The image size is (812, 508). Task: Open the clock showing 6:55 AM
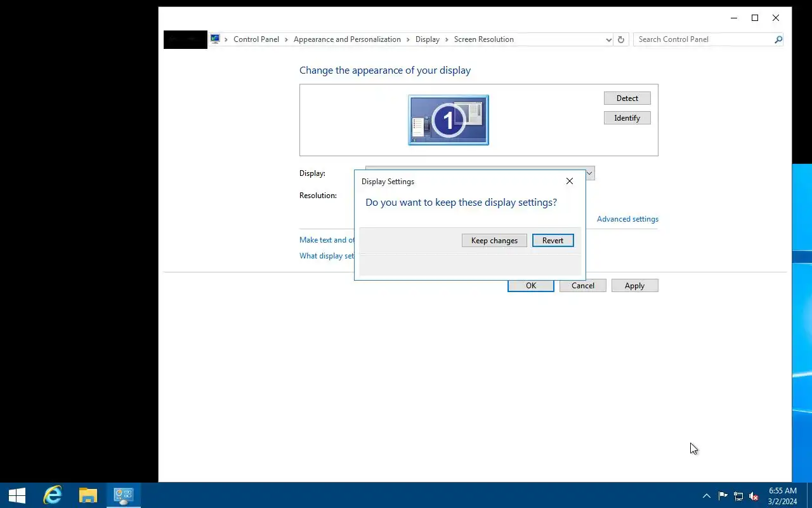(x=783, y=496)
